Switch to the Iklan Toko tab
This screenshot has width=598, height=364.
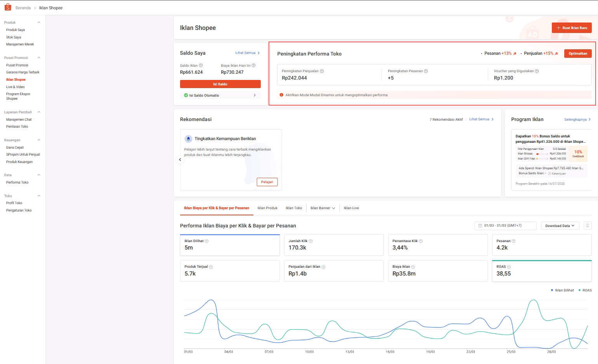[x=294, y=208]
